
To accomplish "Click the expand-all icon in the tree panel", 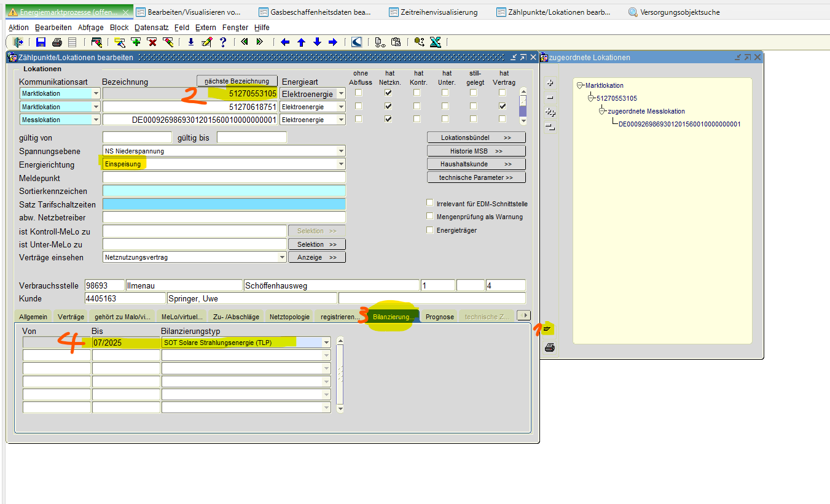I will [550, 112].
